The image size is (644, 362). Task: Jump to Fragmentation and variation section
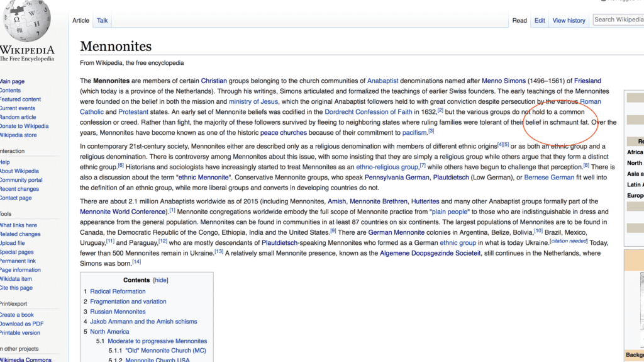point(128,302)
